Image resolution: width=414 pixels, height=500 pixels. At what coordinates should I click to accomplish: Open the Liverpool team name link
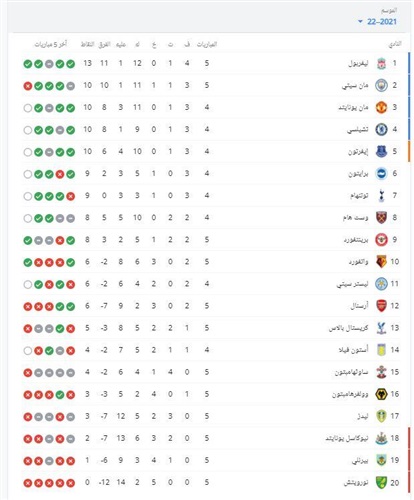[x=358, y=63]
